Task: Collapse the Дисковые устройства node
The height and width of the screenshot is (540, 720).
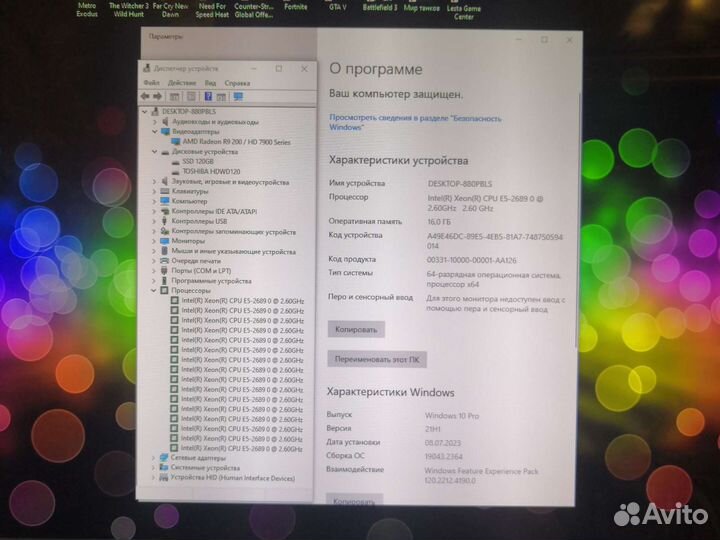Action: (x=155, y=152)
